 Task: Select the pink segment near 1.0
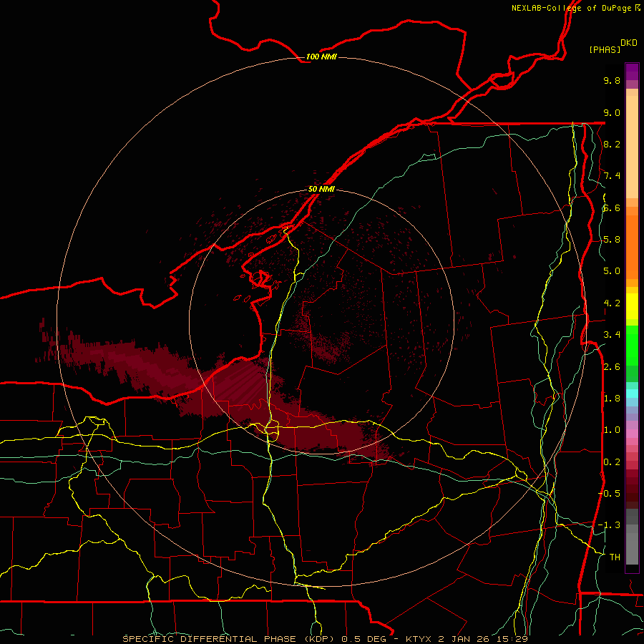click(632, 434)
